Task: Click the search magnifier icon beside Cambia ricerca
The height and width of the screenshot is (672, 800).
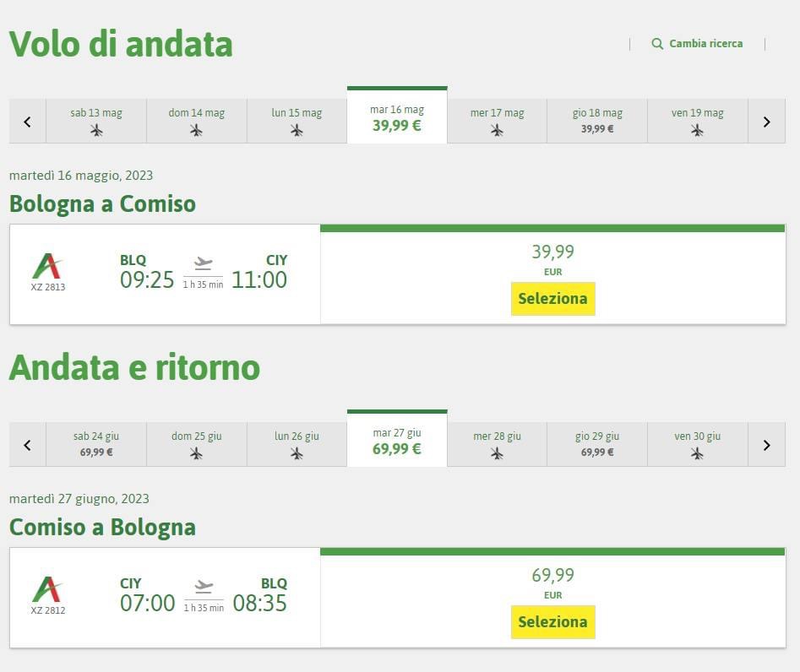Action: tap(657, 44)
